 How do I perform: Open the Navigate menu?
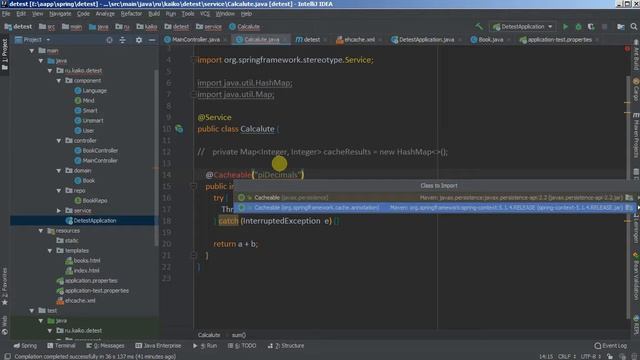[60, 14]
